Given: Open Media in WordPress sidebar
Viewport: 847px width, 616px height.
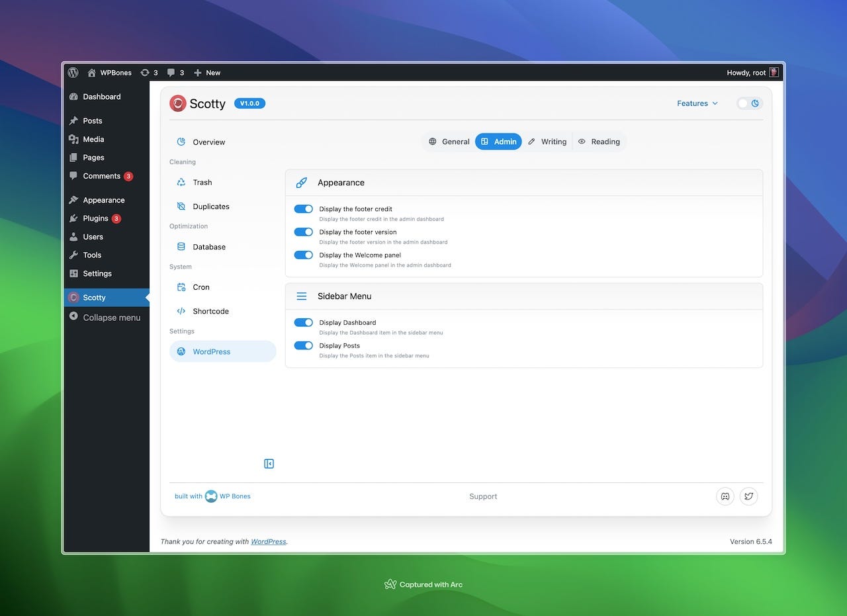Looking at the screenshot, I should (107, 139).
